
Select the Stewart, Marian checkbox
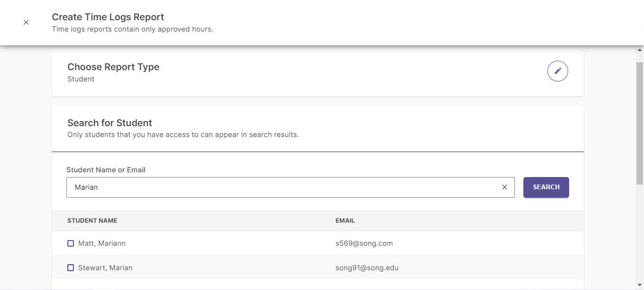point(71,268)
